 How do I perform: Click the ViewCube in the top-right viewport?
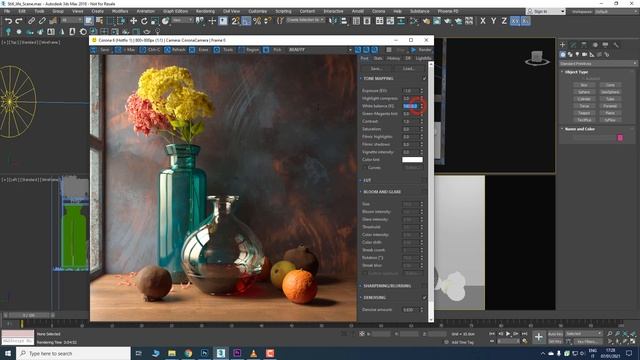pos(537,58)
